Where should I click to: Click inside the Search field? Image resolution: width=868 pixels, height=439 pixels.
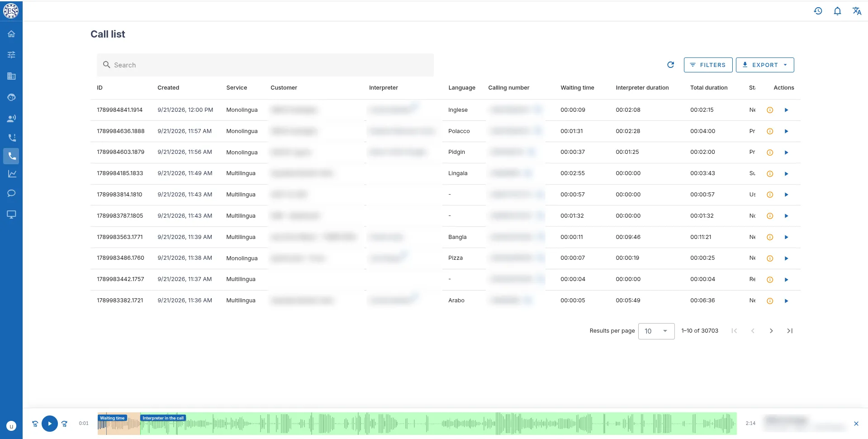pyautogui.click(x=265, y=65)
